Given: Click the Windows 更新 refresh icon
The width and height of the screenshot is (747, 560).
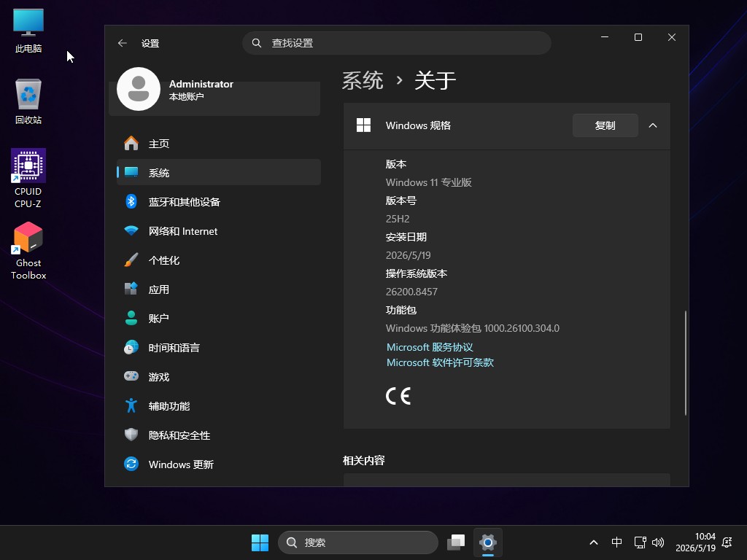Looking at the screenshot, I should 131,464.
